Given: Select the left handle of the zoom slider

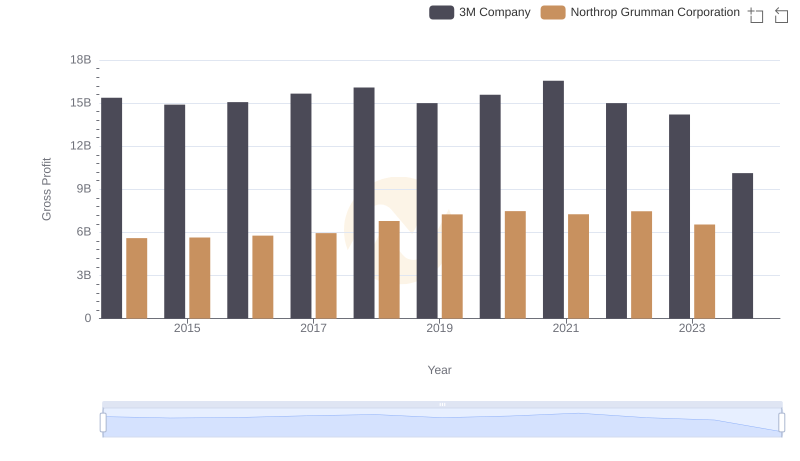Looking at the screenshot, I should pos(103,423).
